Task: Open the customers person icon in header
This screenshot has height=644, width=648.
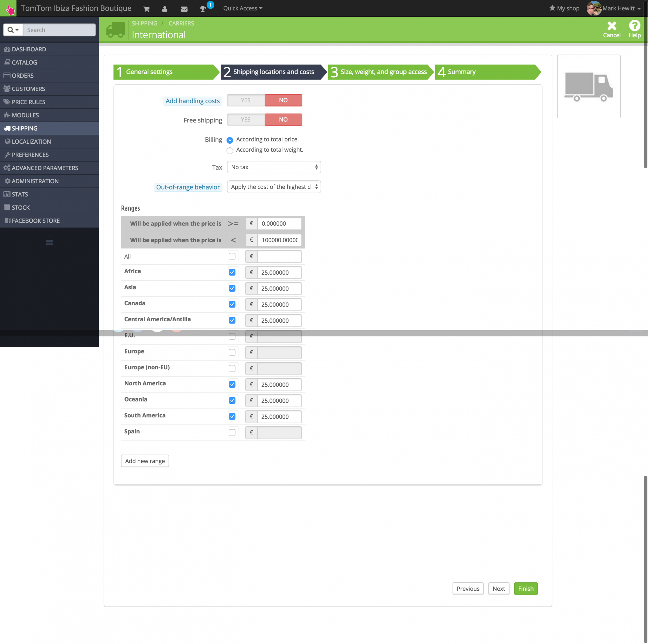Action: pos(164,9)
